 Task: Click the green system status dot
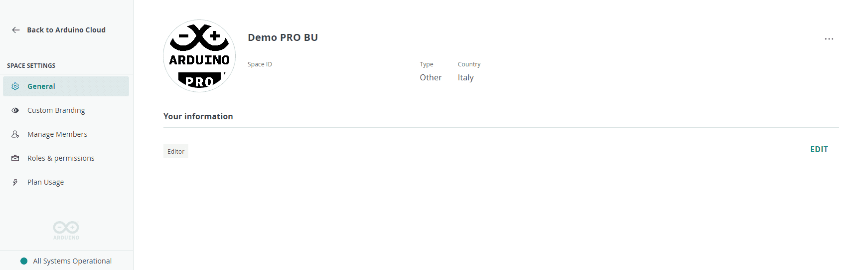[24, 261]
